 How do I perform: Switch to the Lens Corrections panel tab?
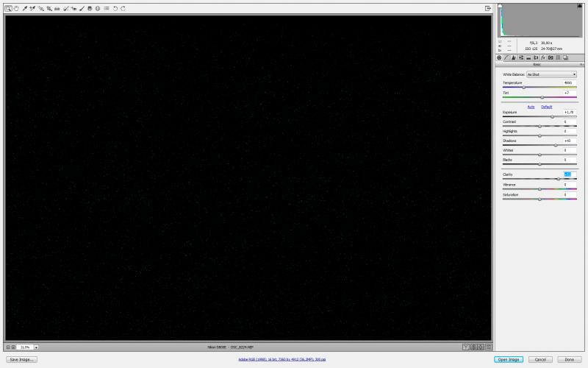[536, 57]
